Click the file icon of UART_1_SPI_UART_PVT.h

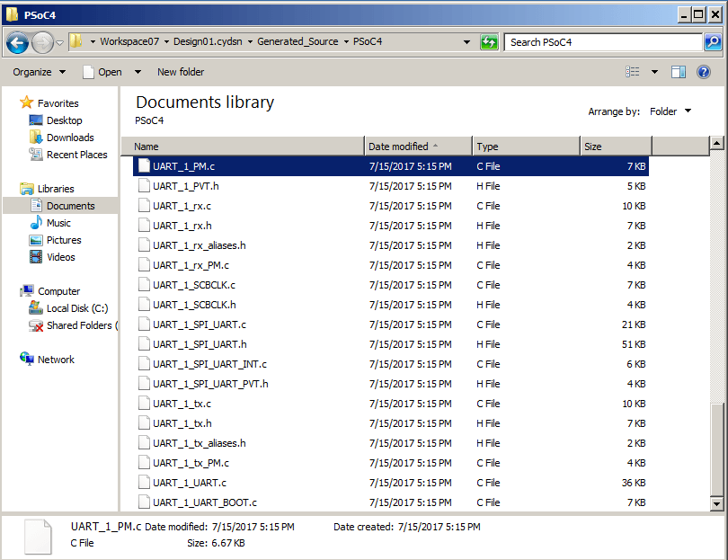point(145,384)
